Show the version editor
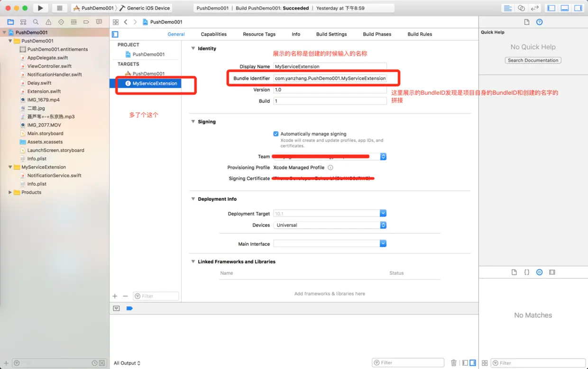 [x=534, y=8]
